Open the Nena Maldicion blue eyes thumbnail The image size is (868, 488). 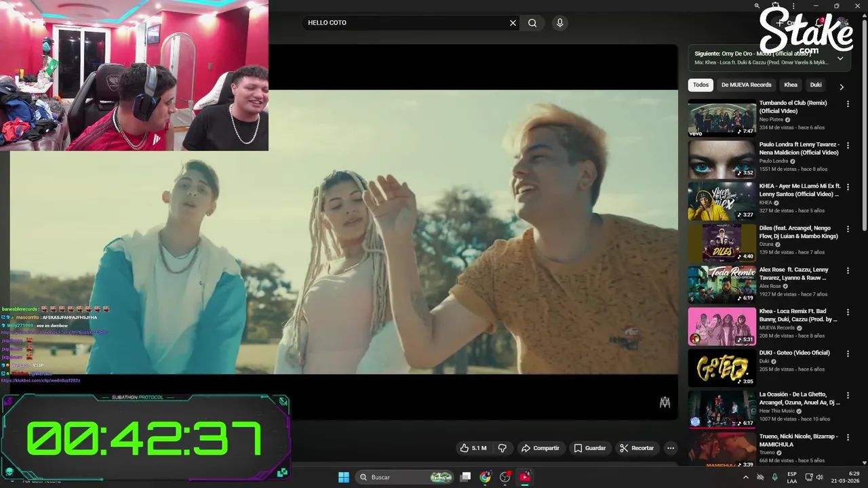click(x=722, y=159)
